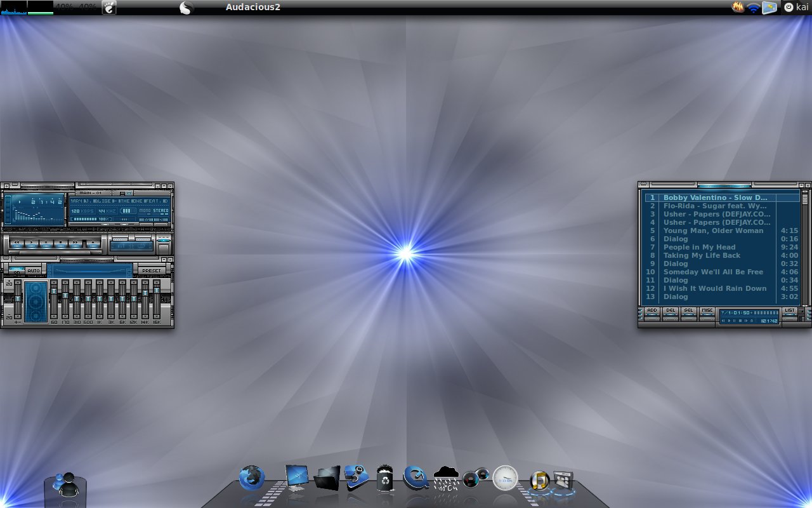This screenshot has height=508, width=812.
Task: Toggle the equalizer ON button
Action: pos(16,271)
